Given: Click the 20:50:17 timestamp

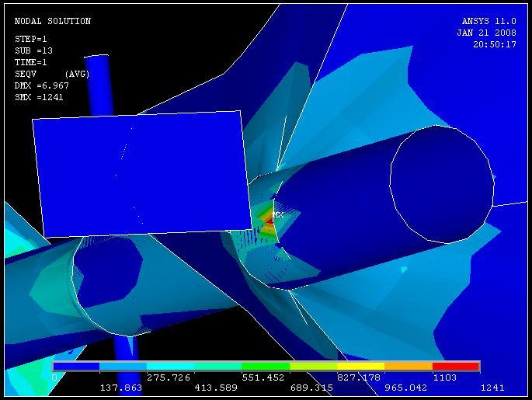Looking at the screenshot, I should click(495, 44).
